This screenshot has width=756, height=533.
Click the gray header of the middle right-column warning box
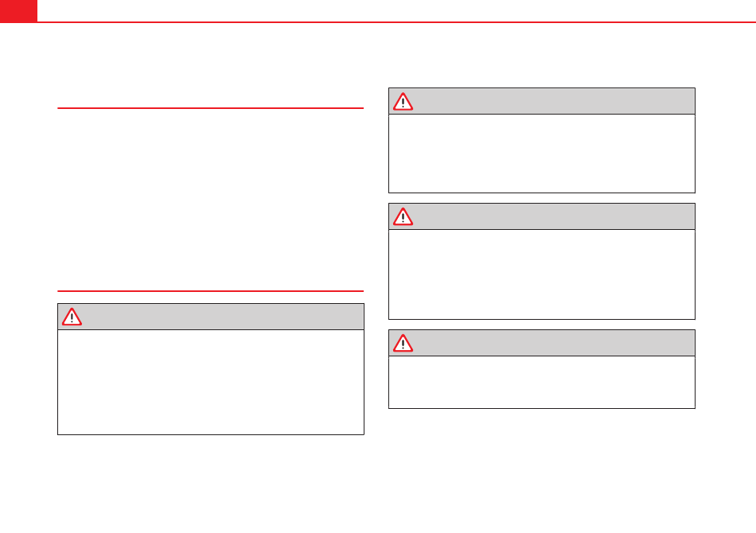(542, 216)
